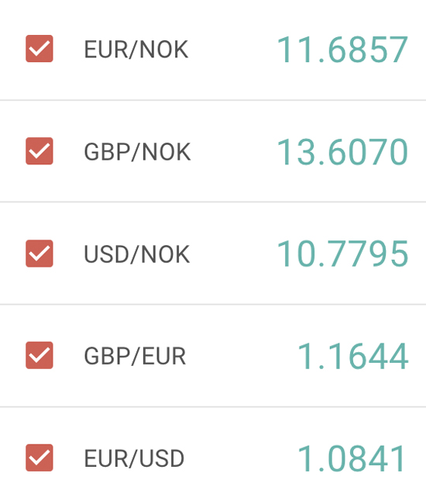Click the 1.0841 rate value

[352, 458]
